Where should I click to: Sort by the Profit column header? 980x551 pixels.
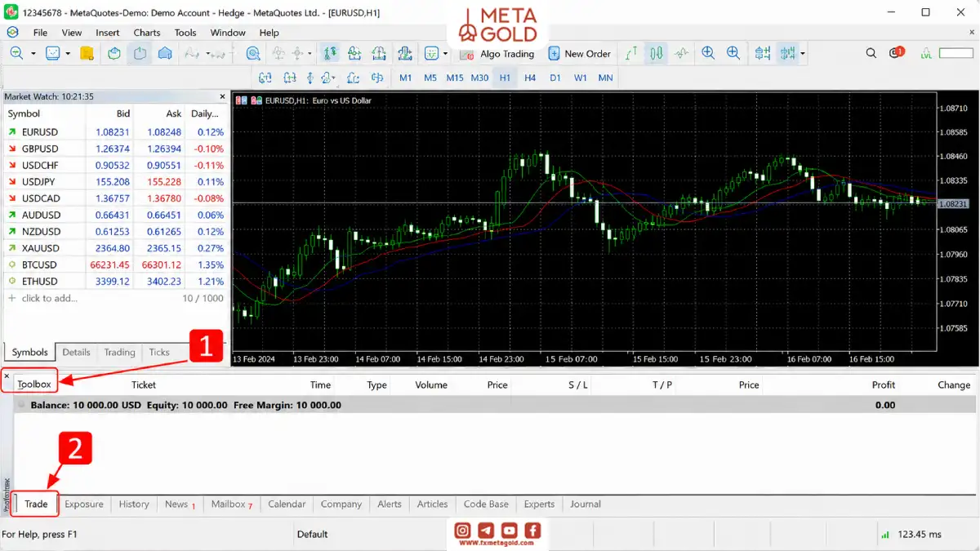tap(883, 384)
